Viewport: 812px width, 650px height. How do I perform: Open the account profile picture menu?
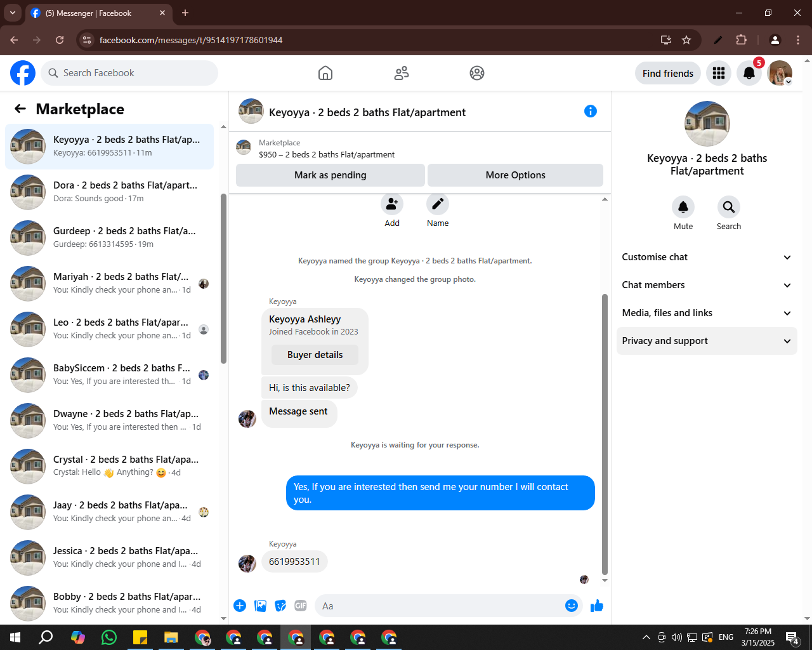(x=780, y=73)
